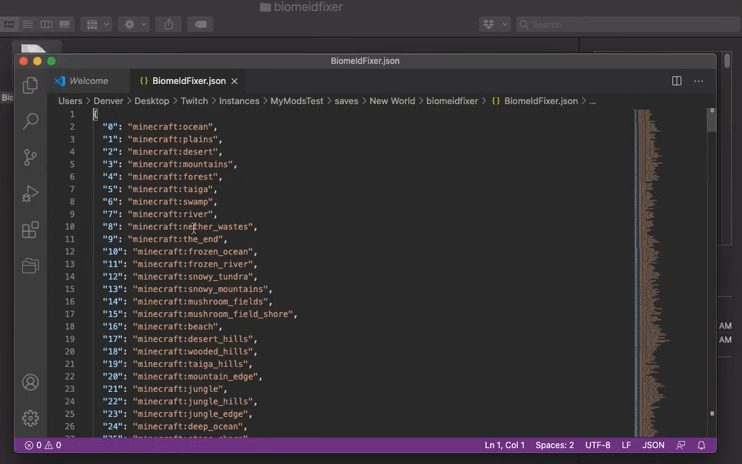
Task: Click Finder share button
Action: 169,24
